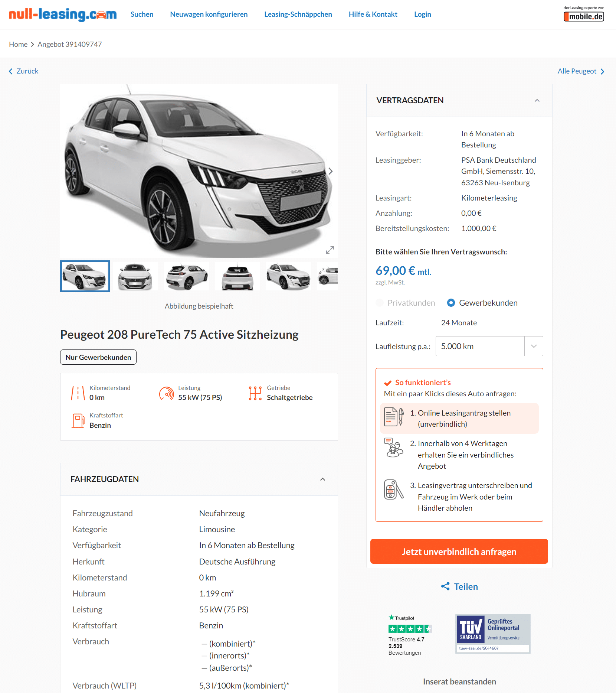The height and width of the screenshot is (693, 616).
Task: Click Jetzt unverbindlich anfragen button
Action: pos(459,552)
